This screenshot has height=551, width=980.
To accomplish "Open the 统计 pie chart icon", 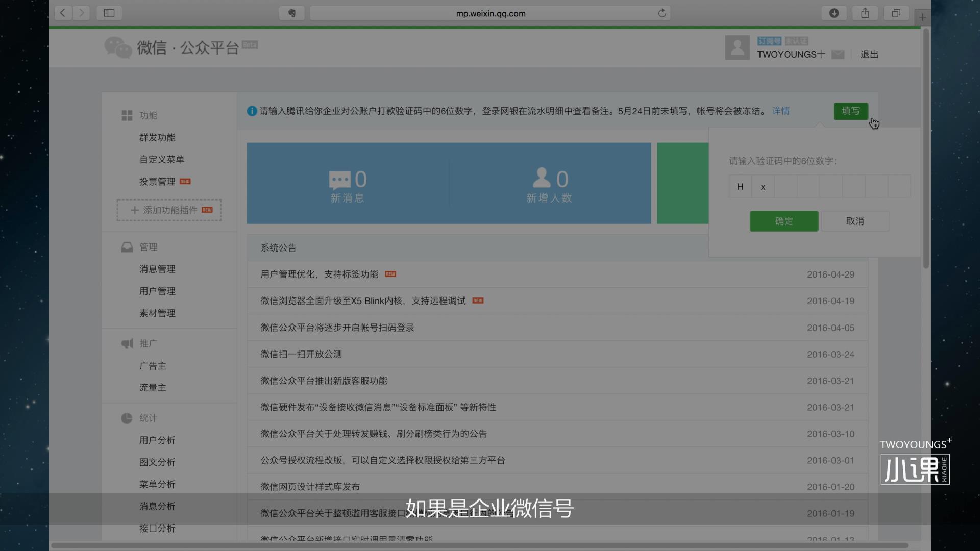I will 127,418.
